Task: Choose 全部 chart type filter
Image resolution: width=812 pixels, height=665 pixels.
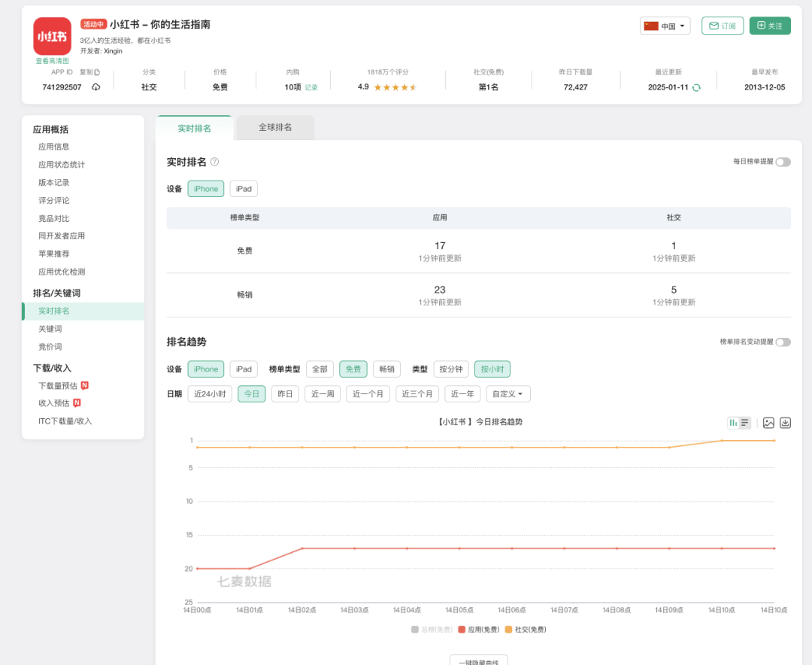Action: (320, 369)
